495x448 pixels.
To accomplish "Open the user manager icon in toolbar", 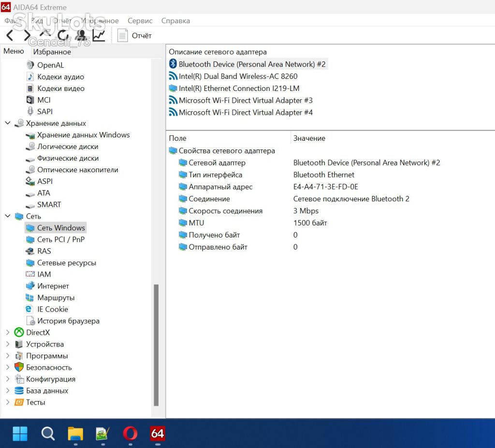I will tap(81, 35).
